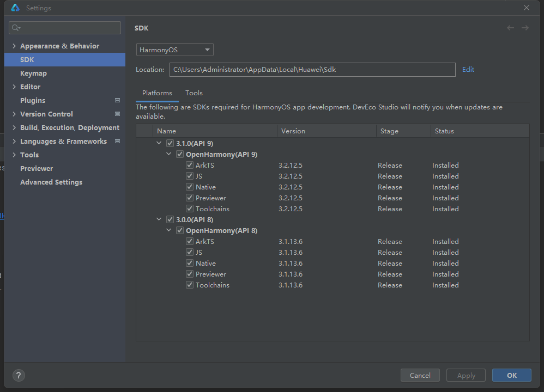Click the SDK Location path field
This screenshot has height=392, width=544.
click(x=312, y=70)
